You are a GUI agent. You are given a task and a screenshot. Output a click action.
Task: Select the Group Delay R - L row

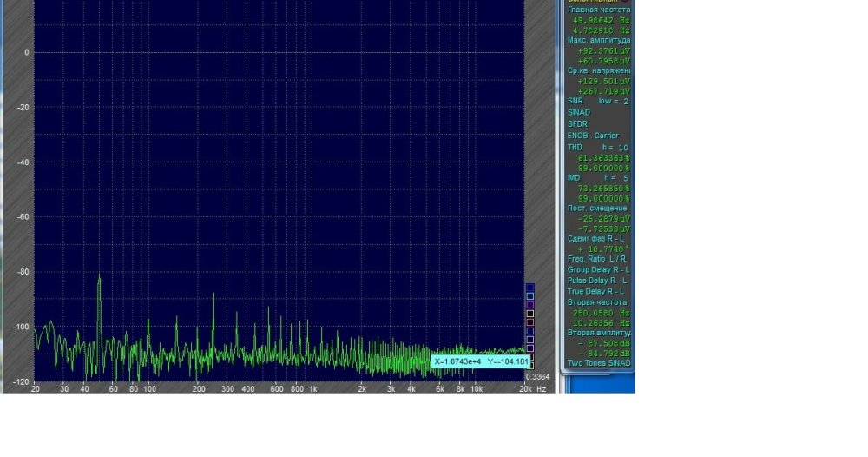coord(596,269)
